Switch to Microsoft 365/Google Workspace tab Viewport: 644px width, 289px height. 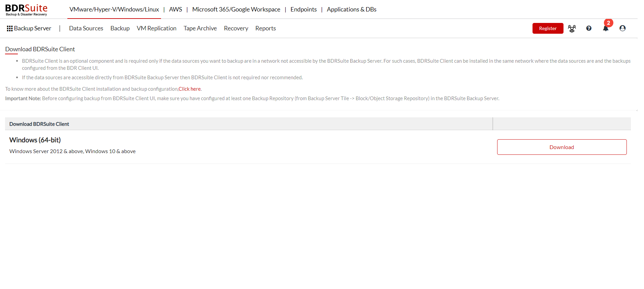point(236,9)
